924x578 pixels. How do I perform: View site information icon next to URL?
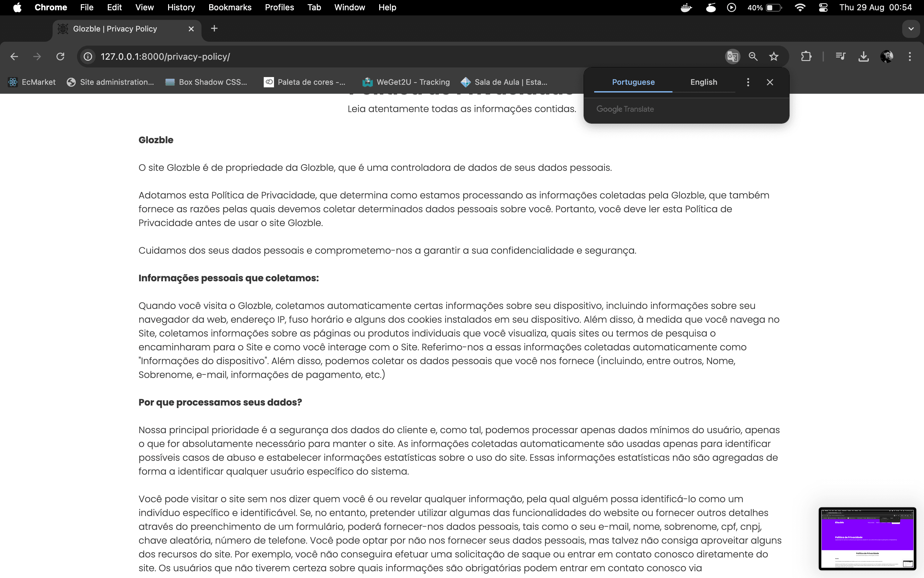coord(88,57)
